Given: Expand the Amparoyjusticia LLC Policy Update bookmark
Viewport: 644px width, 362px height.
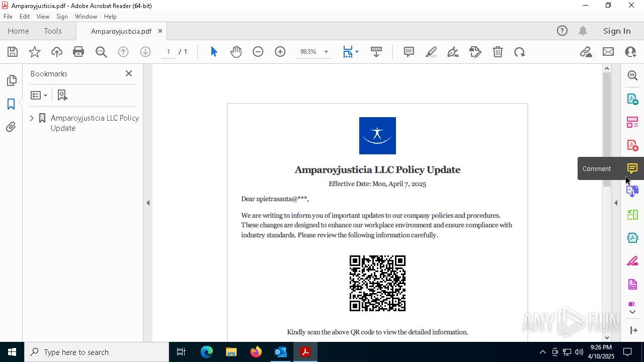Looking at the screenshot, I should tap(32, 118).
